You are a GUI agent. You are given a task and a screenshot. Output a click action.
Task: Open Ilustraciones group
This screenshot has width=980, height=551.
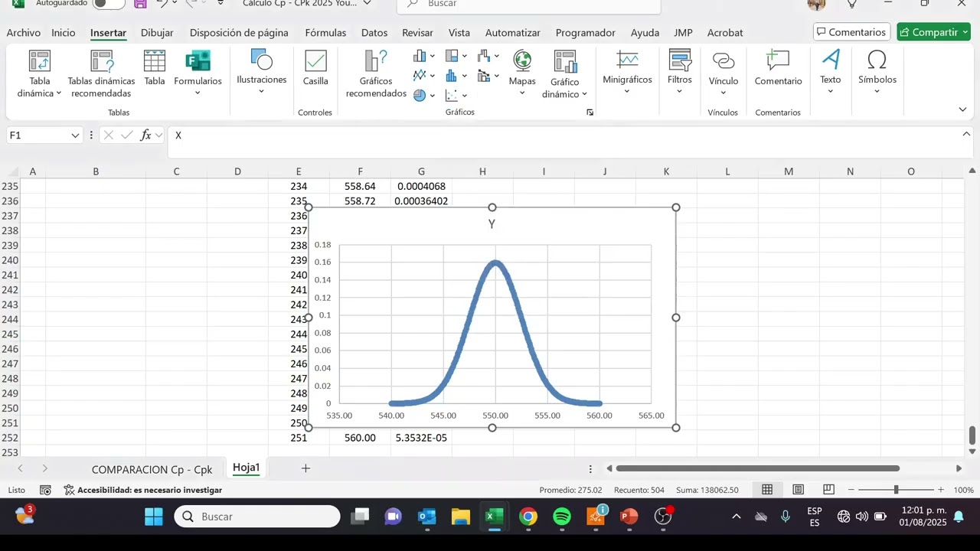pyautogui.click(x=261, y=73)
